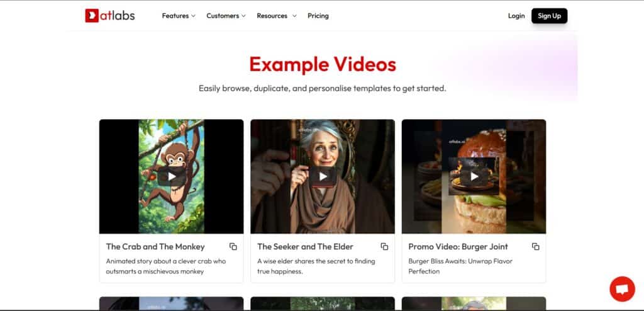The image size is (644, 311).
Task: Click the Example Videos heading
Action: tap(323, 64)
